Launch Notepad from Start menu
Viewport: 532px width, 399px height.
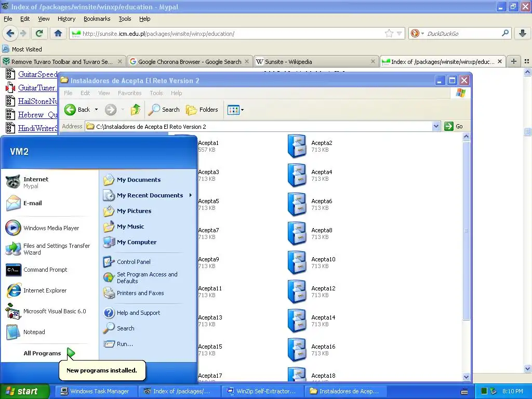[x=50, y=332]
